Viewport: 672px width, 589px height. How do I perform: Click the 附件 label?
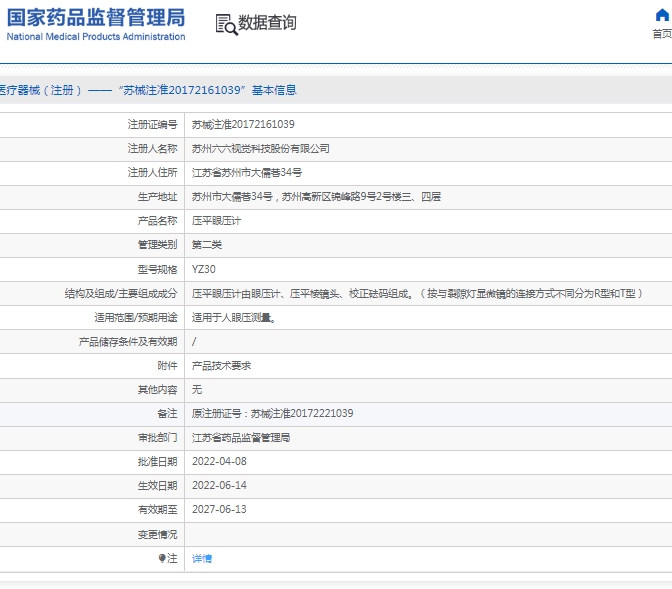click(167, 366)
